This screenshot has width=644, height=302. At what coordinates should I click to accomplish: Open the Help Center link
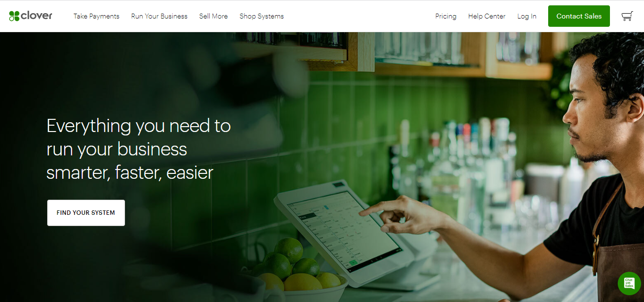[486, 16]
